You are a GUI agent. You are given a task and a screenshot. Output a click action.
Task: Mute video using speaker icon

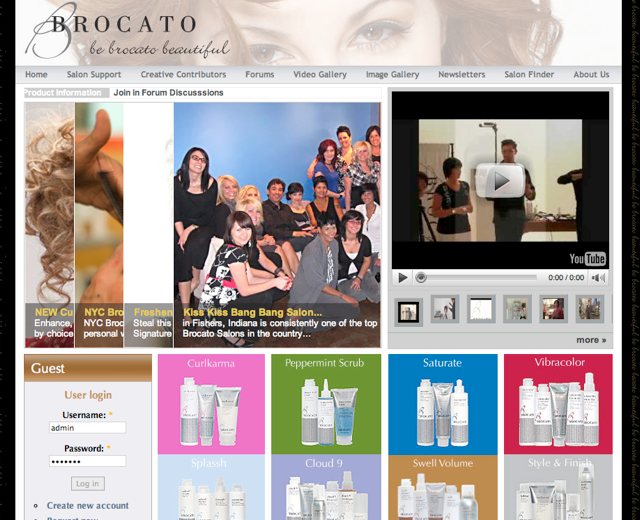click(x=599, y=278)
